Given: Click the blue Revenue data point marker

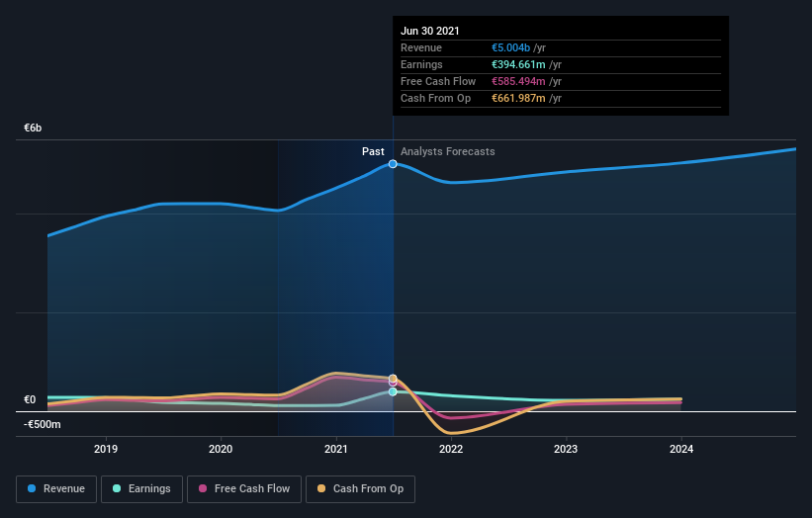Looking at the screenshot, I should point(393,164).
